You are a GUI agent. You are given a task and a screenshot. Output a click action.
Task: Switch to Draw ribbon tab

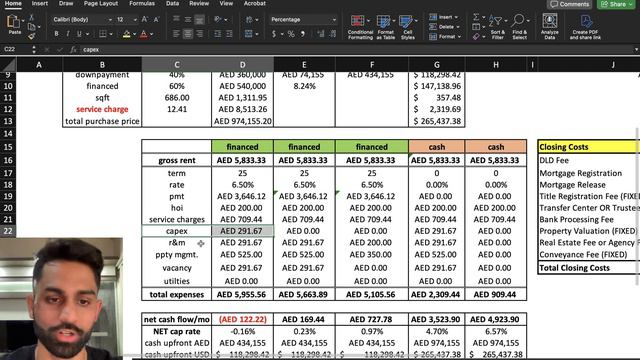66,3
